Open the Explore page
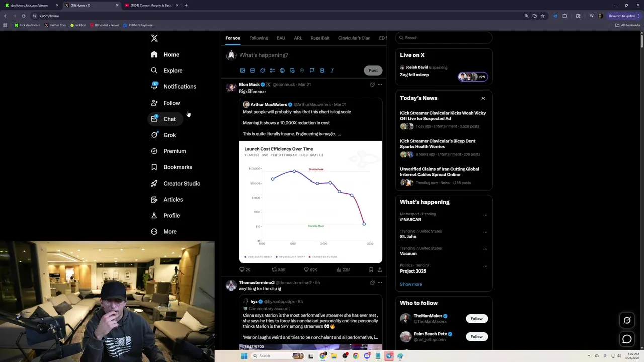The width and height of the screenshot is (644, 362). [167, 71]
